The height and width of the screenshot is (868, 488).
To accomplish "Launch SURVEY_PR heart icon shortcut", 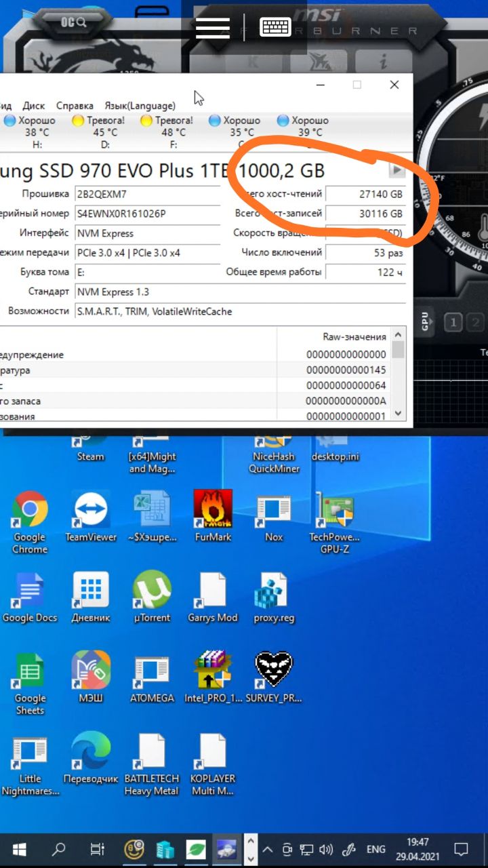I will [x=274, y=677].
